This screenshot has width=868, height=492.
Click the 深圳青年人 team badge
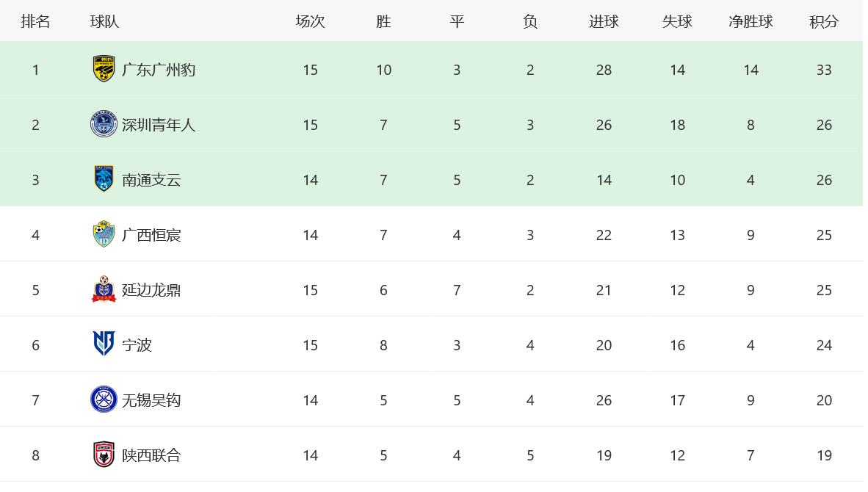click(x=104, y=124)
